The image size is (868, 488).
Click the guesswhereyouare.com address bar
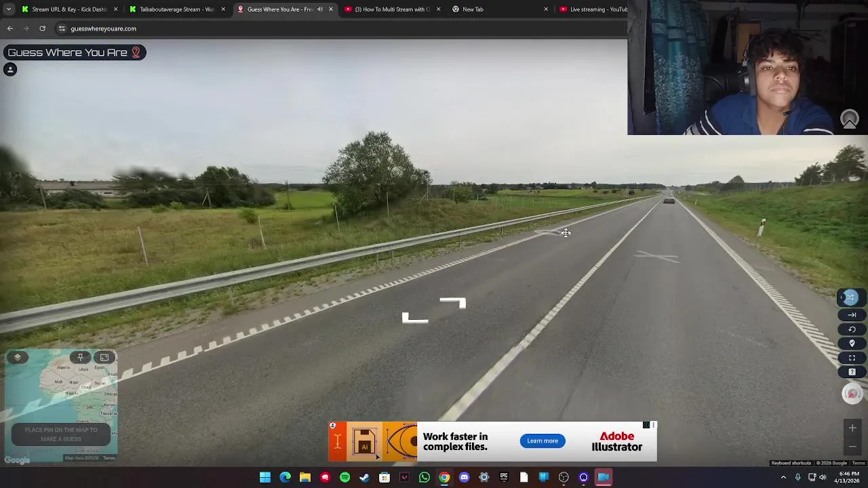(339, 28)
